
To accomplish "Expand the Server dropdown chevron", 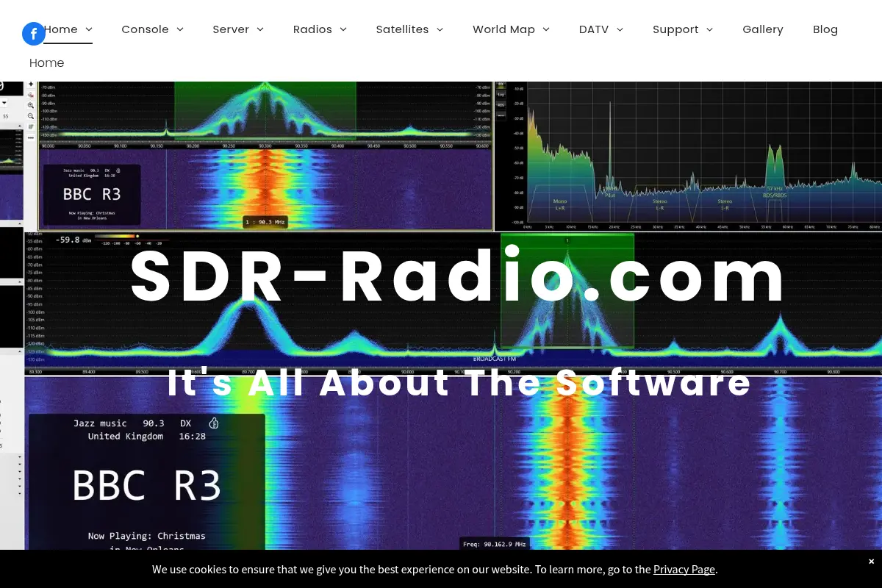I will tap(260, 29).
